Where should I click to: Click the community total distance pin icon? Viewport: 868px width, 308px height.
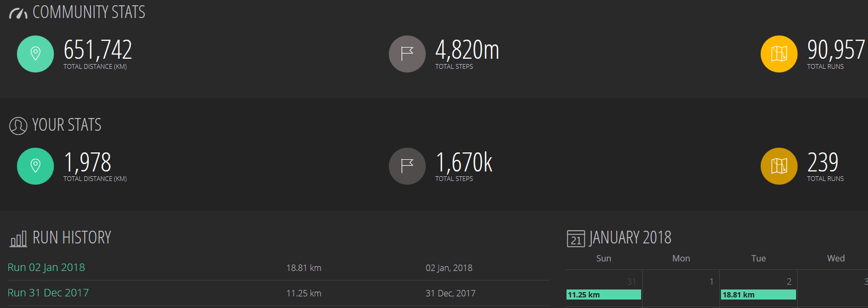(35, 53)
